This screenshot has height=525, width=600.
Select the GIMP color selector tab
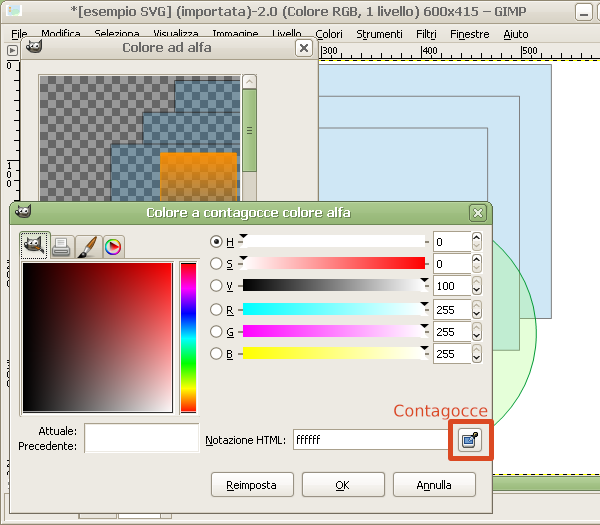[x=35, y=245]
